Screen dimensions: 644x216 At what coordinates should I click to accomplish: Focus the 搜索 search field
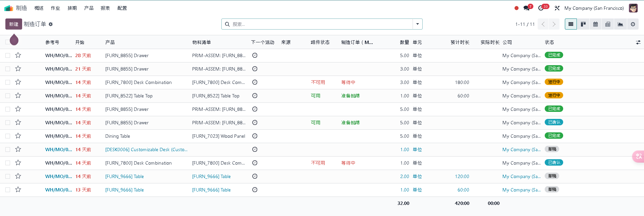point(319,24)
